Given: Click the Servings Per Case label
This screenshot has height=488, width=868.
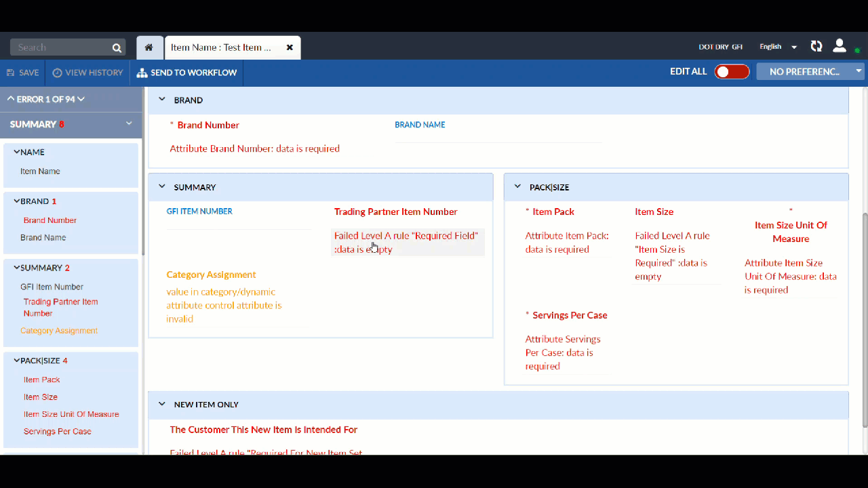Looking at the screenshot, I should (x=570, y=315).
